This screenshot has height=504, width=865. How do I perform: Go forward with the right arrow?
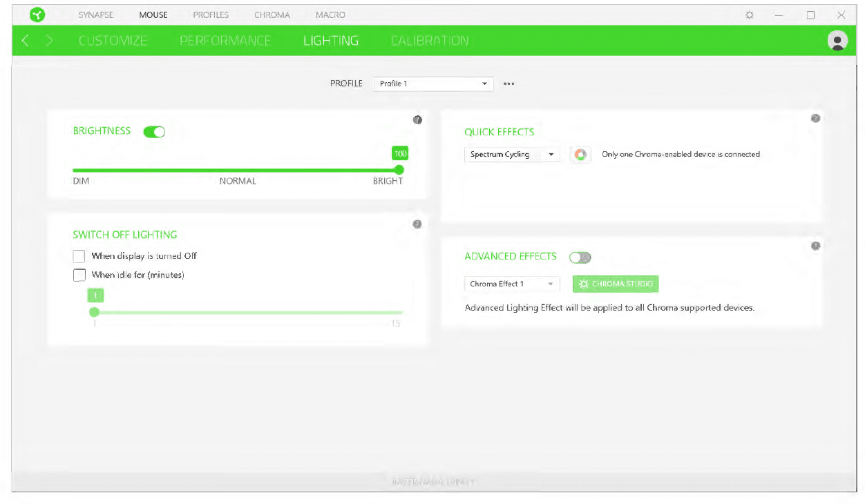[49, 41]
